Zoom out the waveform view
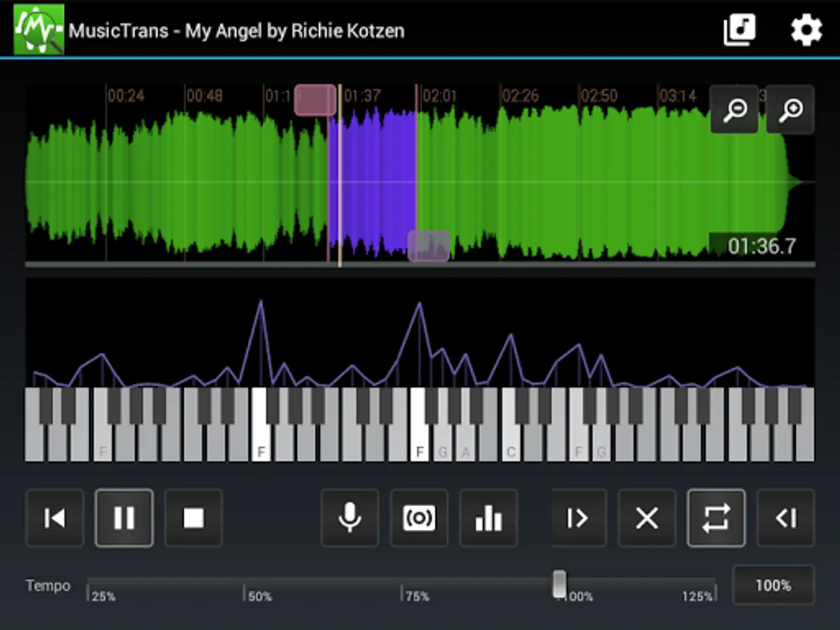 734,109
